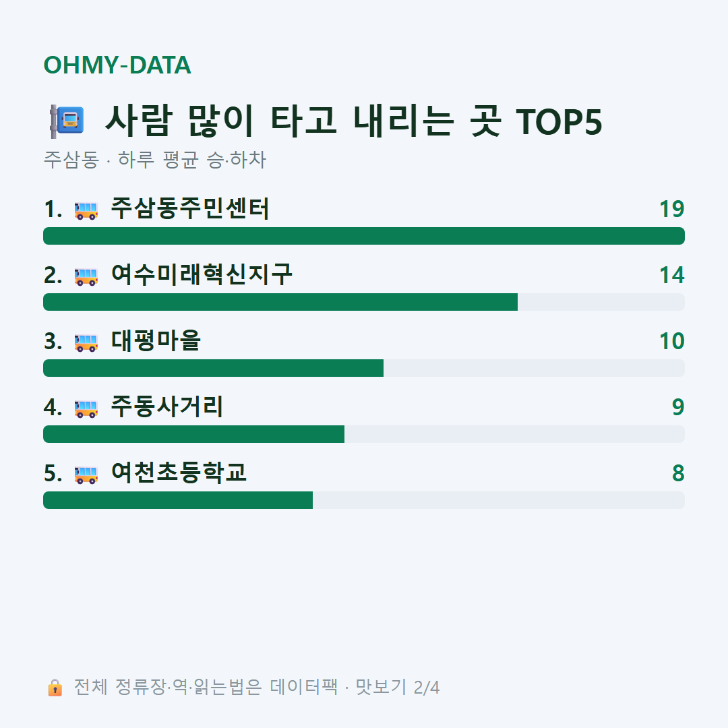This screenshot has height=728, width=728.
Task: Select the 여수미래혁신지구 station name
Action: [x=202, y=274]
